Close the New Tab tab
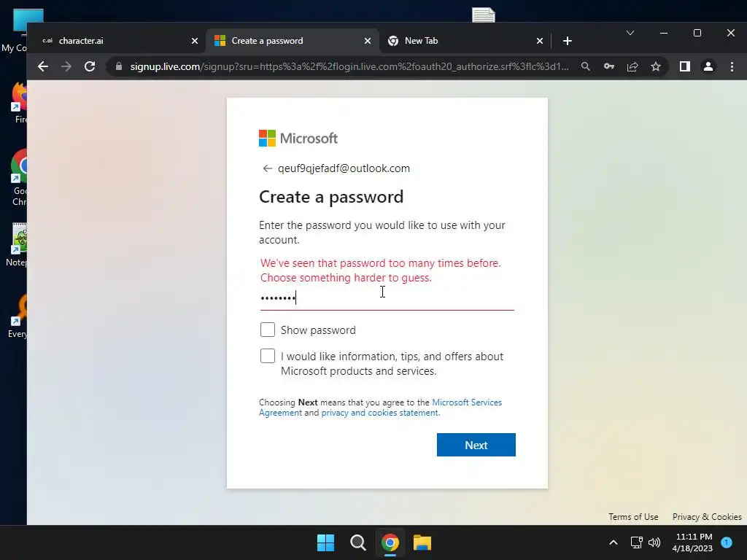The height and width of the screenshot is (560, 747). pos(539,41)
